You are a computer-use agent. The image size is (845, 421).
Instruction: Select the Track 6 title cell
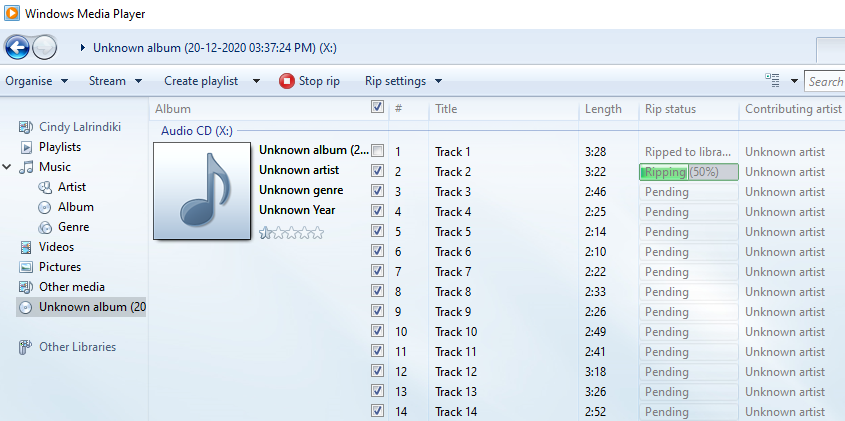point(453,252)
